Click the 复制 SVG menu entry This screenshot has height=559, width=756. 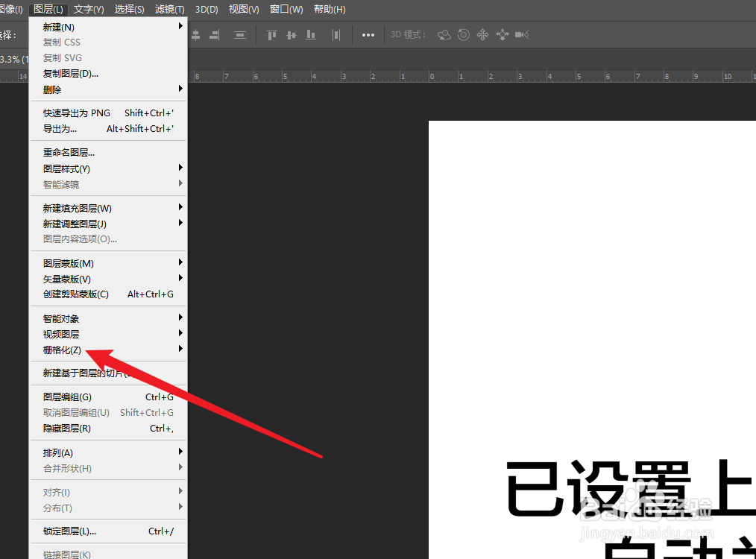(109, 58)
